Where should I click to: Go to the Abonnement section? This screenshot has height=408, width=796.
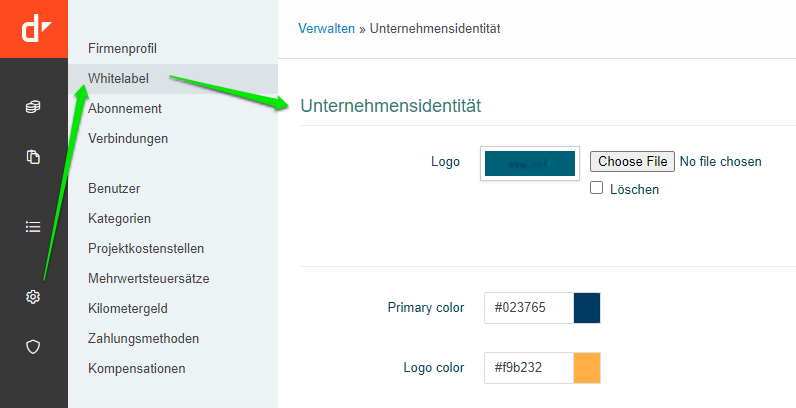(x=125, y=108)
